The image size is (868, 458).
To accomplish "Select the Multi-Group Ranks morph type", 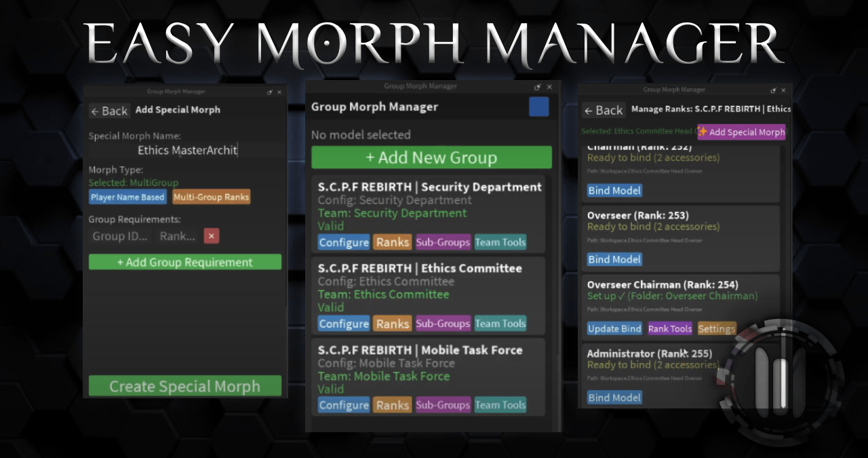I will [x=211, y=197].
